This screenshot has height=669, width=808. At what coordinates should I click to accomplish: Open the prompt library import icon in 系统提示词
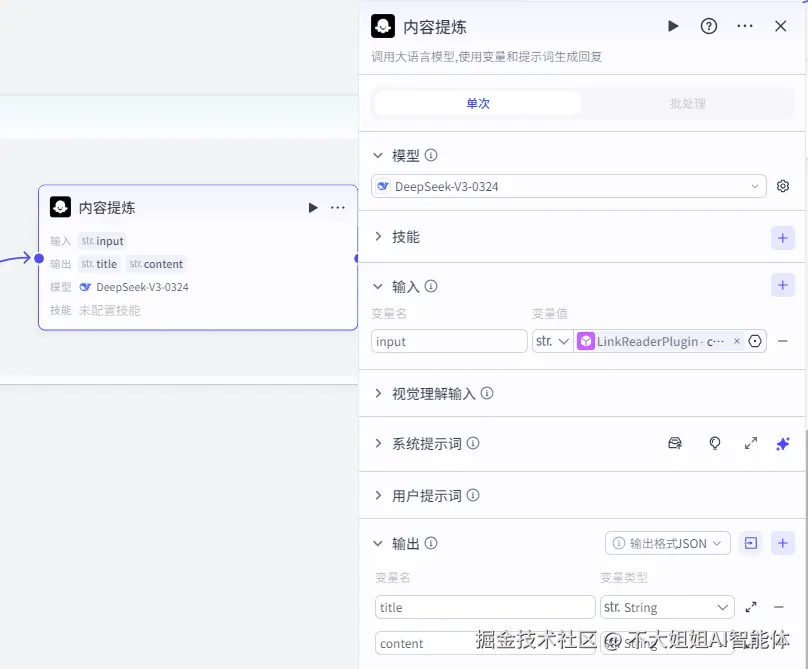pyautogui.click(x=675, y=443)
